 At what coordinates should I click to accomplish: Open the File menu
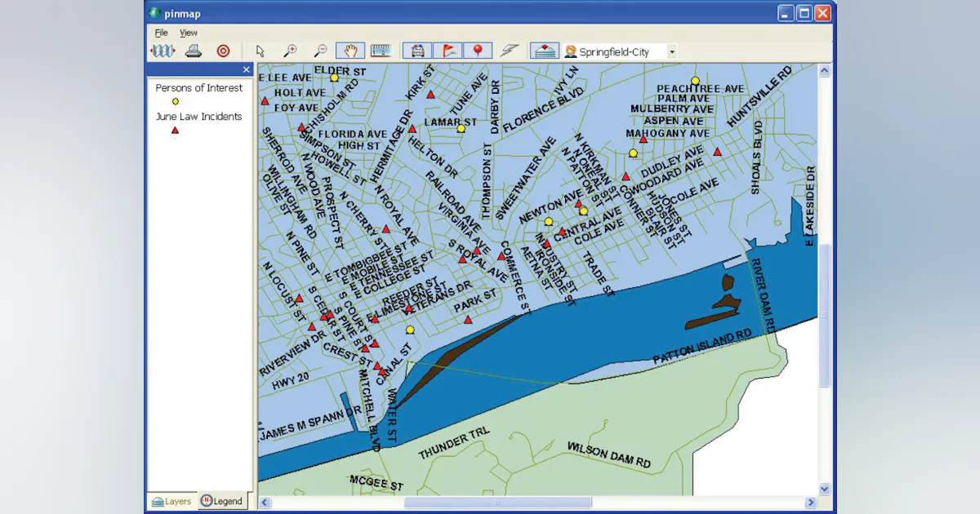(162, 33)
